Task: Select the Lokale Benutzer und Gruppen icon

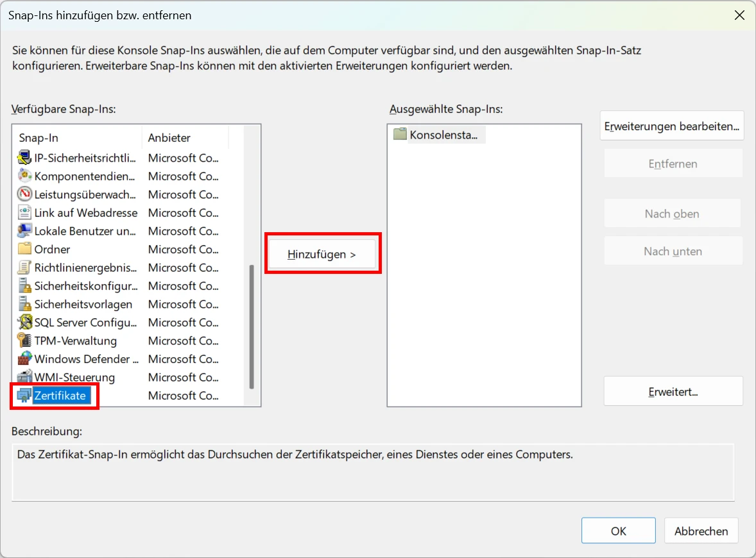Action: click(x=24, y=231)
